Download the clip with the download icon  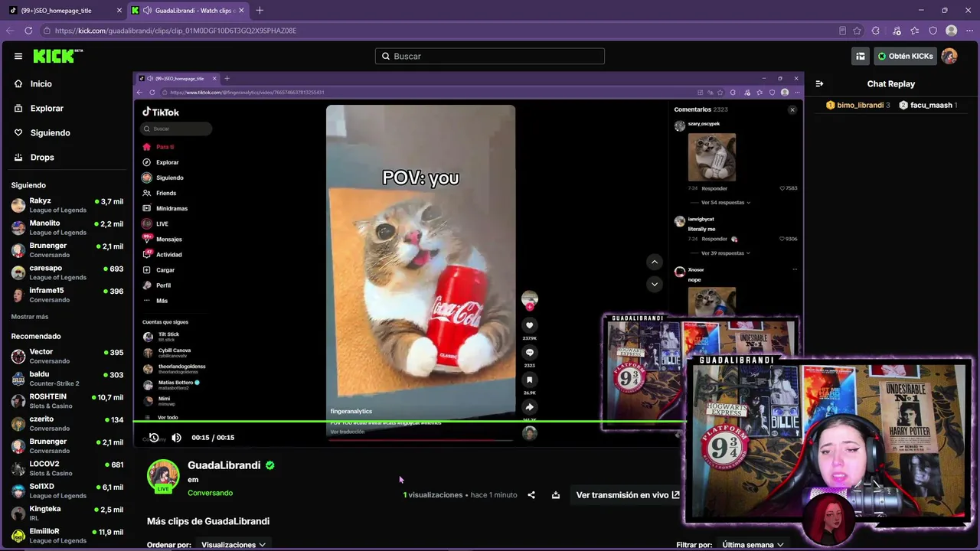click(556, 495)
